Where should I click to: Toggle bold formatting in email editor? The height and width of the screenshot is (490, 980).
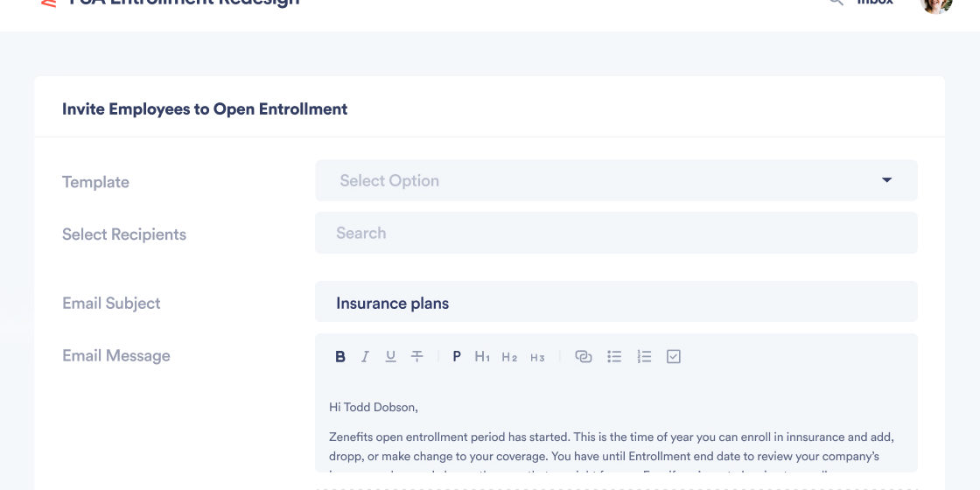pyautogui.click(x=340, y=356)
